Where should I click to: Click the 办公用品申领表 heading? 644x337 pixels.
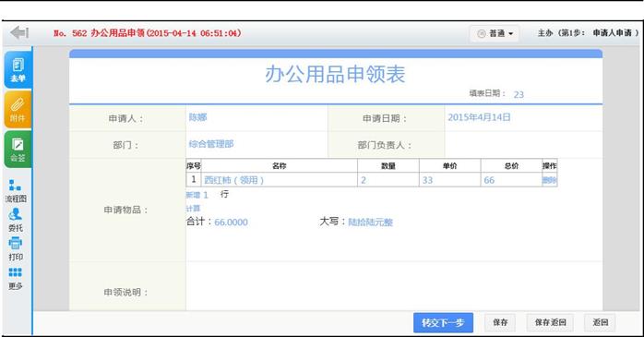pyautogui.click(x=335, y=75)
